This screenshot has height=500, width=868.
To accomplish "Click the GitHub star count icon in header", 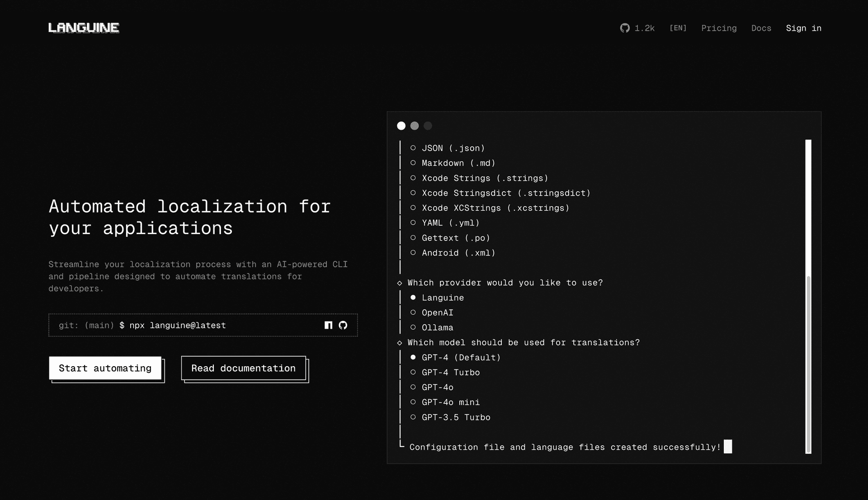I will (x=625, y=28).
